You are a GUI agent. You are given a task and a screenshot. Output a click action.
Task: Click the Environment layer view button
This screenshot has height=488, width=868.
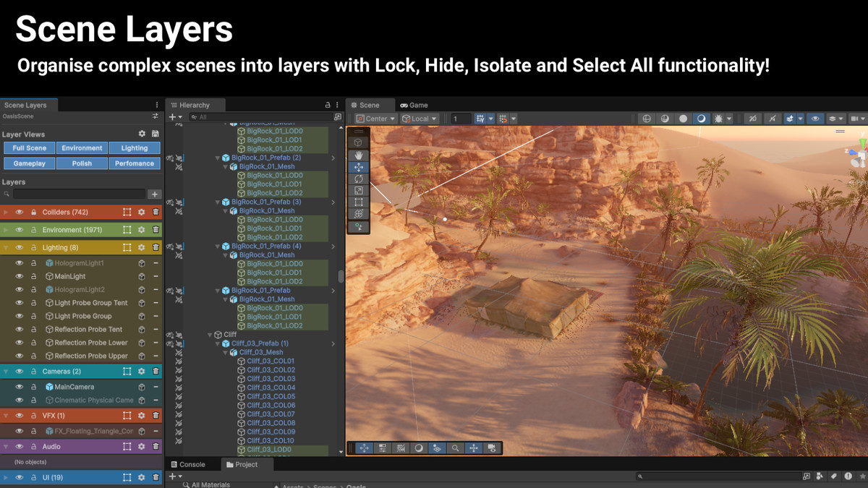pyautogui.click(x=81, y=147)
